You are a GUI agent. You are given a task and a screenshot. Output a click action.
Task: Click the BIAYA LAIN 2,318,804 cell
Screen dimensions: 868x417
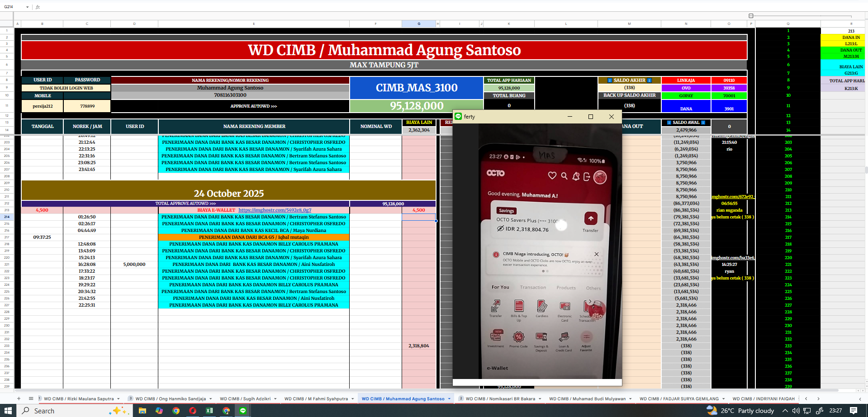[x=419, y=346]
